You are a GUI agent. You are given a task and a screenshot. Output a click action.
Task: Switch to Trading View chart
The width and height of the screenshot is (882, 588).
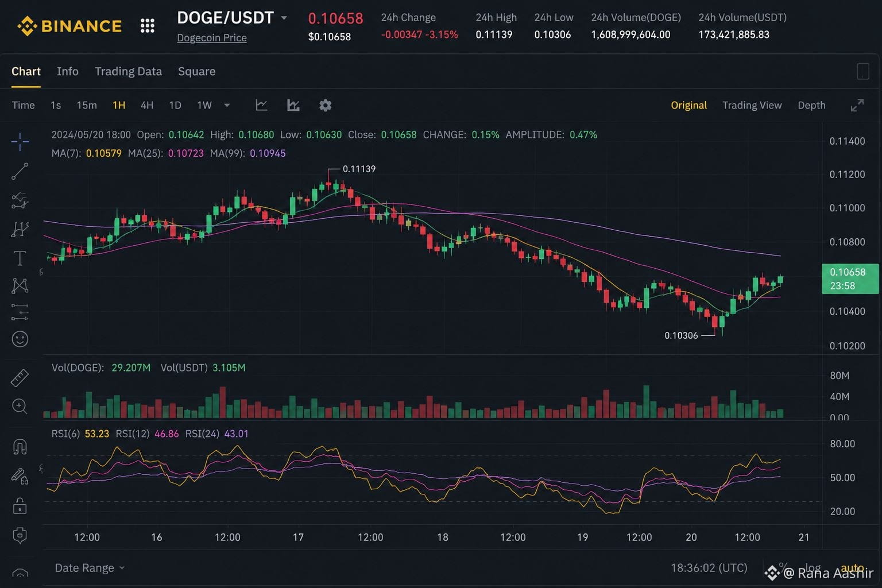pos(752,105)
